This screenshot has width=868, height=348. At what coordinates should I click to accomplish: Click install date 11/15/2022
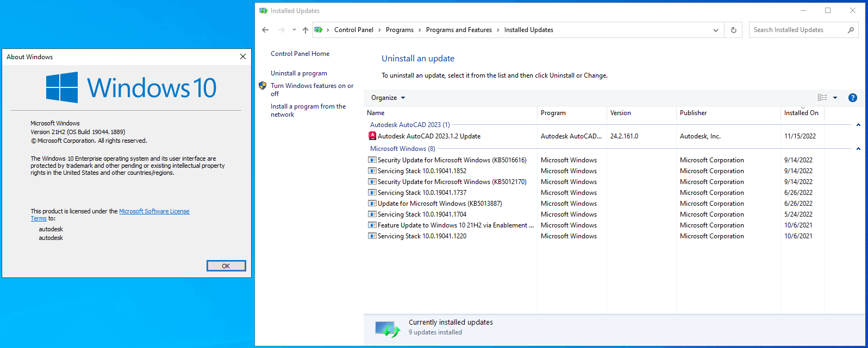(x=800, y=136)
